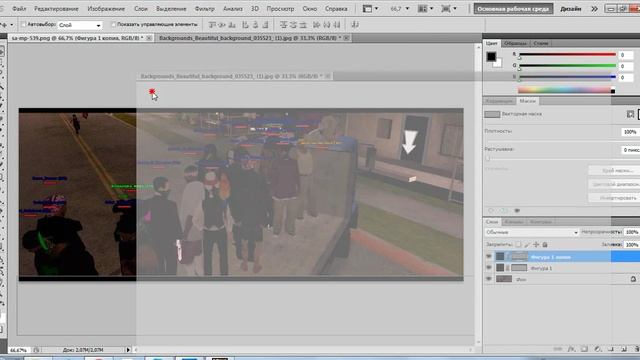640x360 pixels.
Task: Click align right edges icon
Action: (x=265, y=25)
